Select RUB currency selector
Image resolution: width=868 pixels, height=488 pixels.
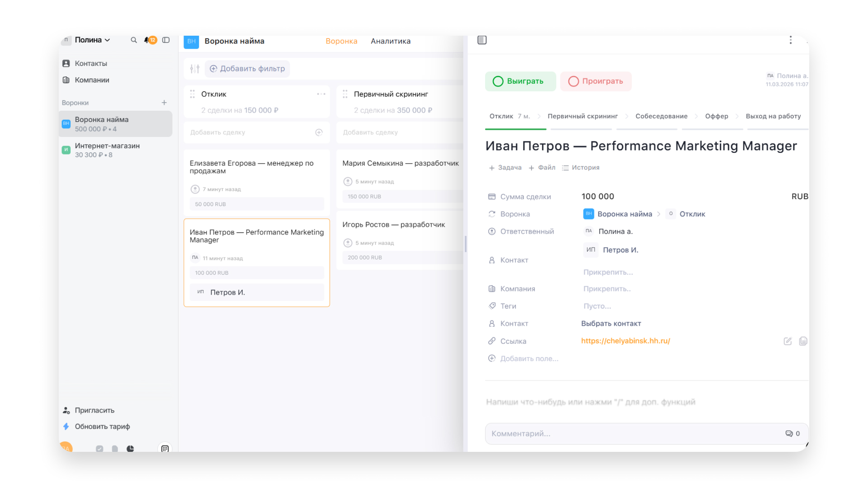pos(799,197)
